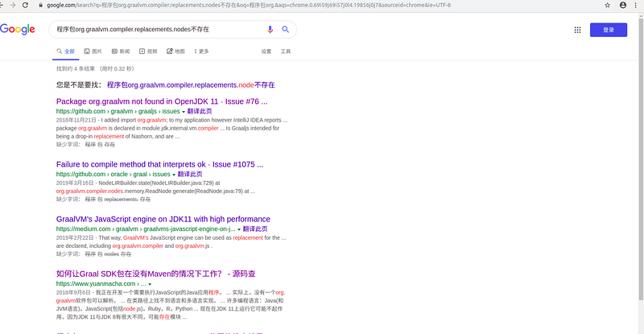Open 设置 settings menu
This screenshot has width=644, height=334.
(x=266, y=52)
